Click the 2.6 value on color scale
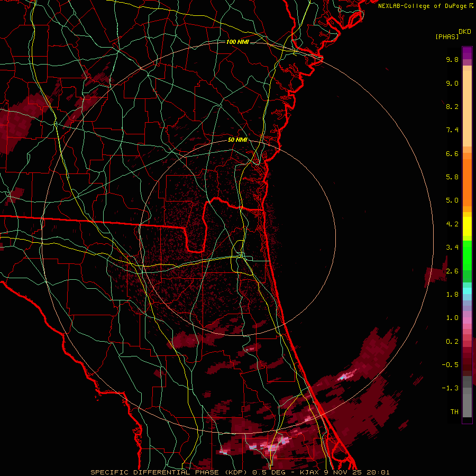Image resolution: width=476 pixels, height=476 pixels. coord(452,271)
